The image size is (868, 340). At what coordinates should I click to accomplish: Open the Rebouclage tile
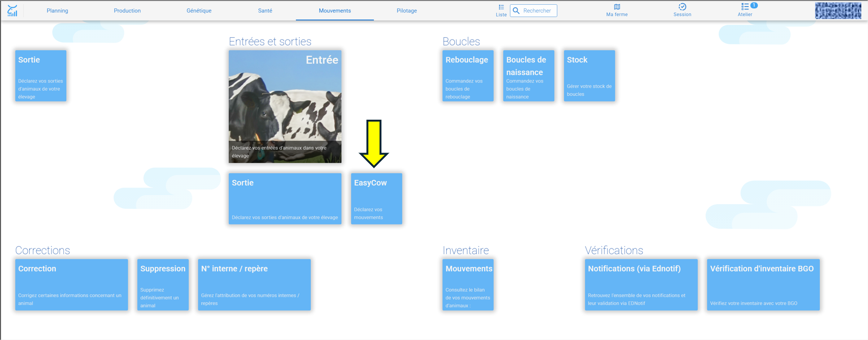coord(468,76)
